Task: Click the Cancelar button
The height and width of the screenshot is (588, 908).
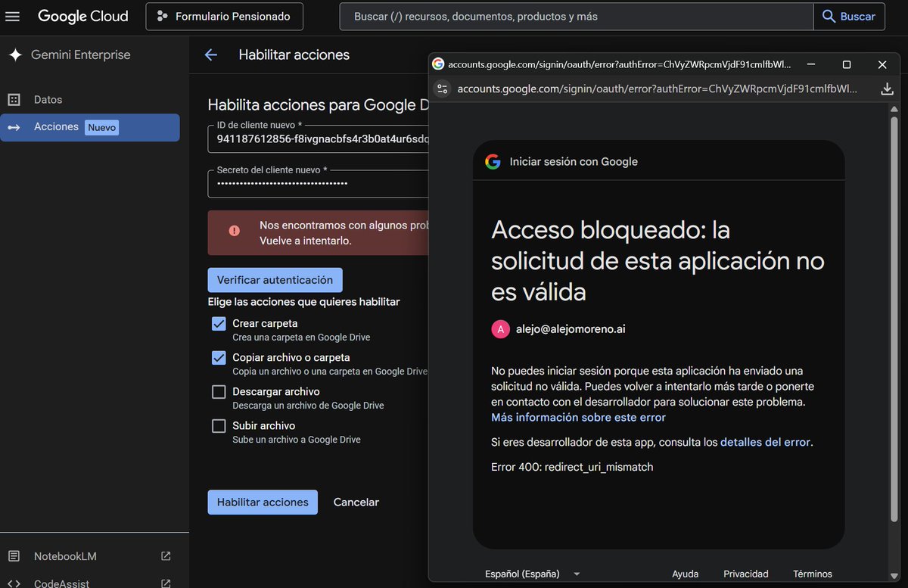Action: pos(356,502)
